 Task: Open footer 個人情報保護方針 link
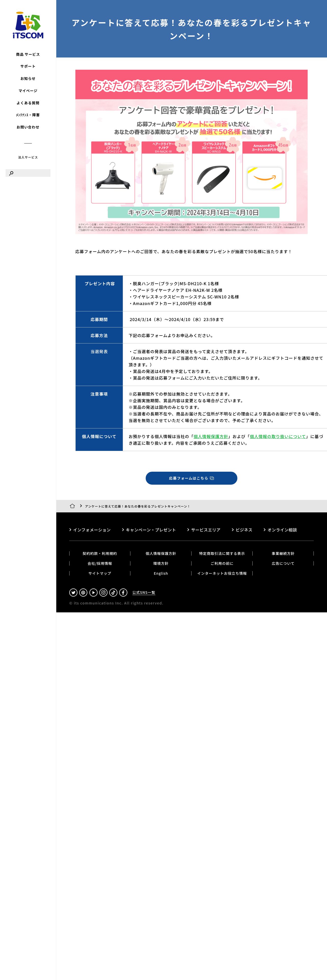tap(161, 554)
